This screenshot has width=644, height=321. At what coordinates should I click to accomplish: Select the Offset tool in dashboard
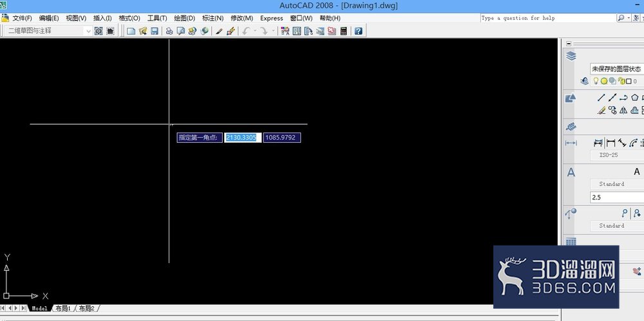(x=635, y=110)
